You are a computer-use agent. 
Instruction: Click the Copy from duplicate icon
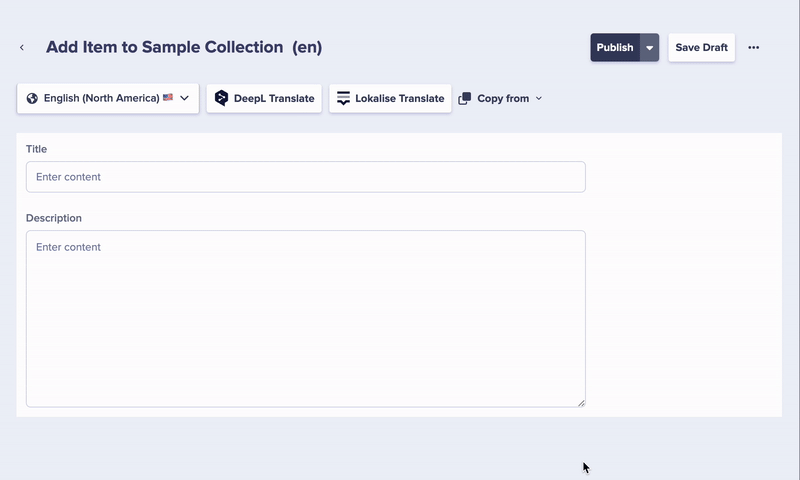(465, 99)
